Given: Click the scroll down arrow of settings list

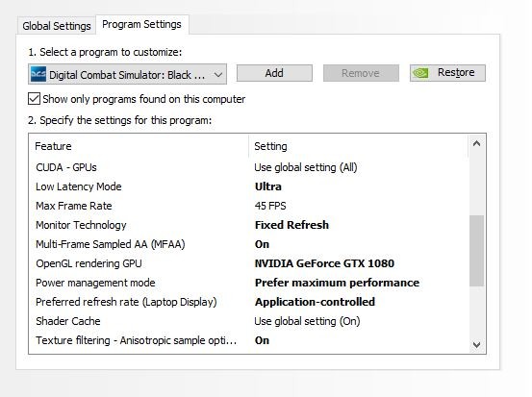Looking at the screenshot, I should [x=476, y=345].
